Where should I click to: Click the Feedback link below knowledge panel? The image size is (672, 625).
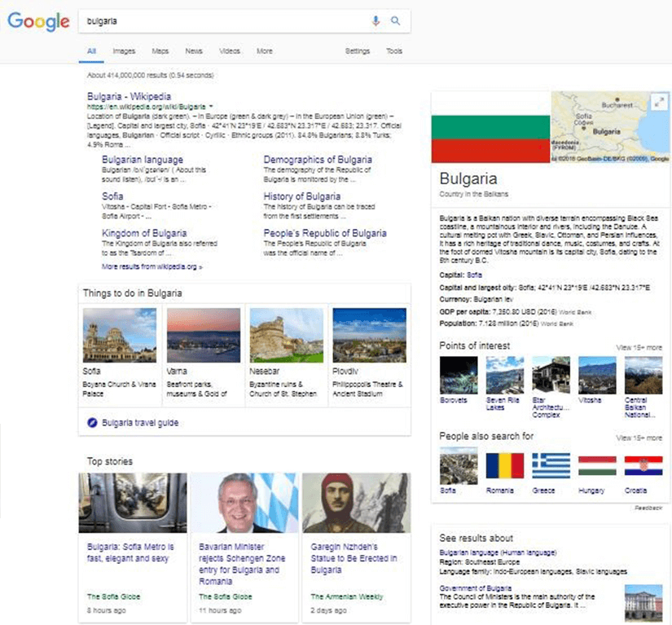[x=648, y=508]
